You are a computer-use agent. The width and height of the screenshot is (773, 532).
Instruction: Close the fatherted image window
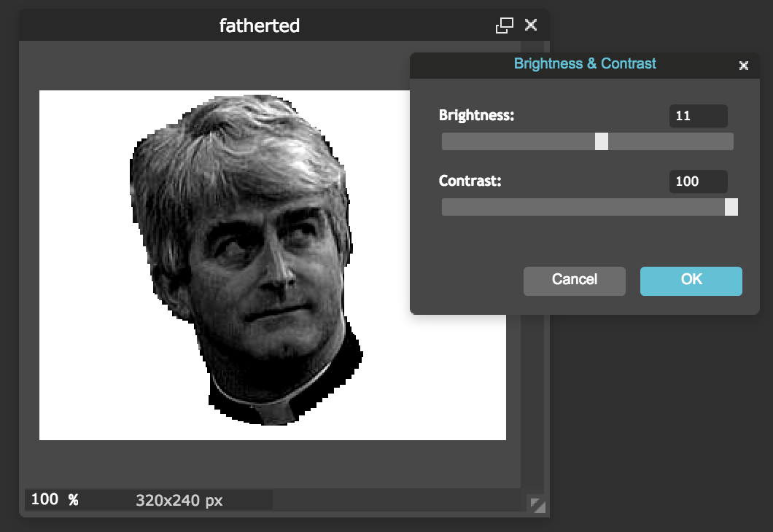tap(531, 25)
